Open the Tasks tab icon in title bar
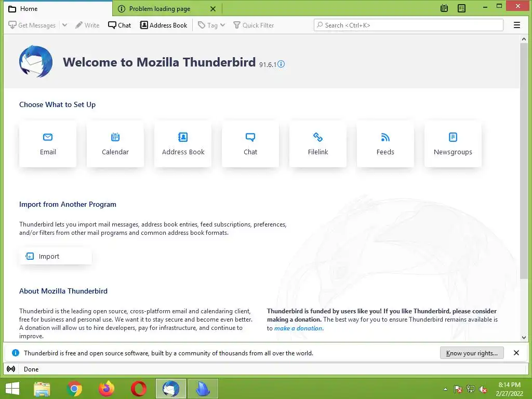This screenshot has height=399, width=532. (x=461, y=8)
